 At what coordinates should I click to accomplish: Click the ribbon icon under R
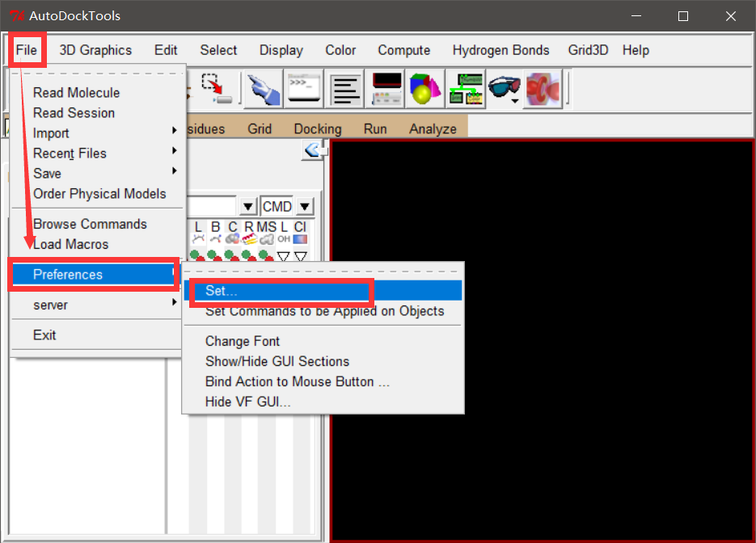(249, 239)
